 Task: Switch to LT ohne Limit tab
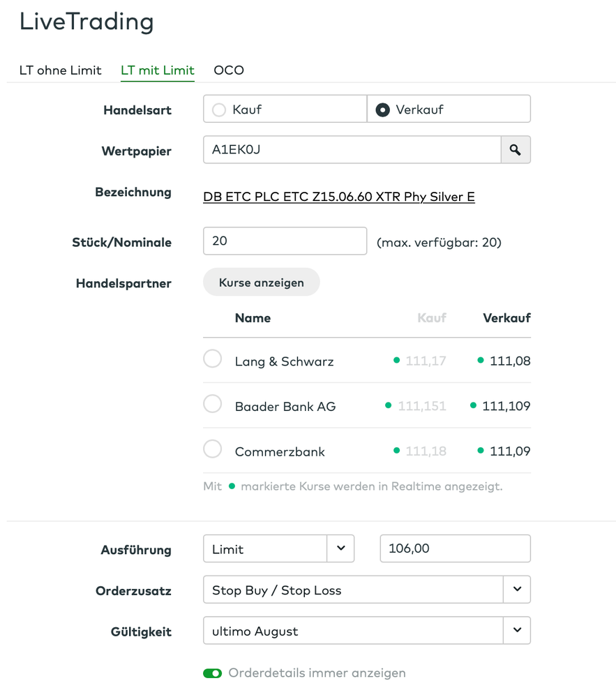(x=61, y=70)
